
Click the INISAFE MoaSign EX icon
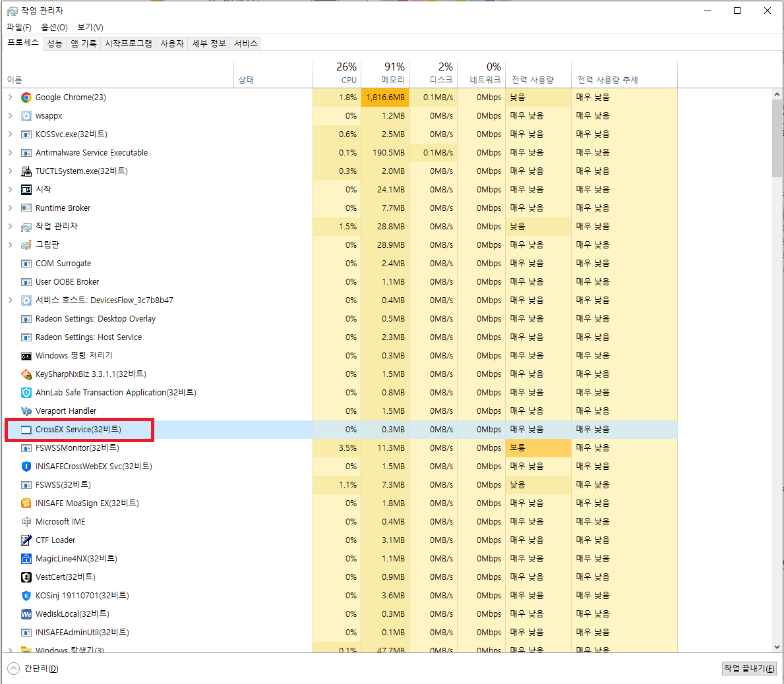tap(26, 503)
